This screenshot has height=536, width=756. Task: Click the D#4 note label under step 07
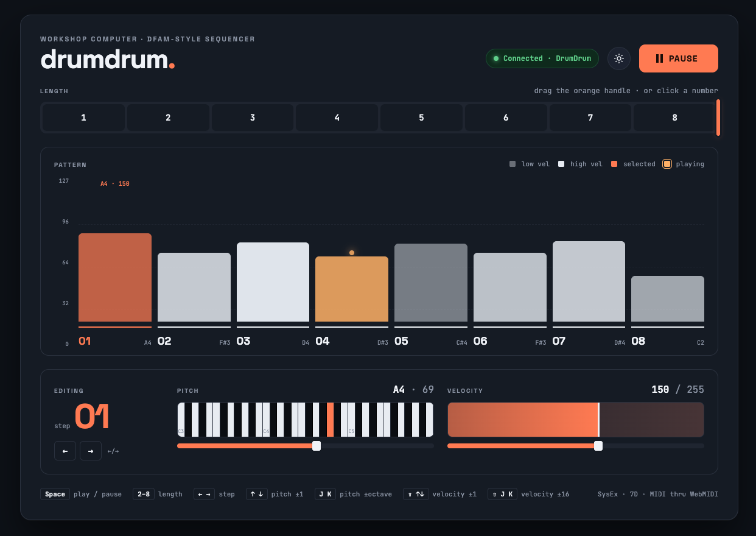[620, 343]
